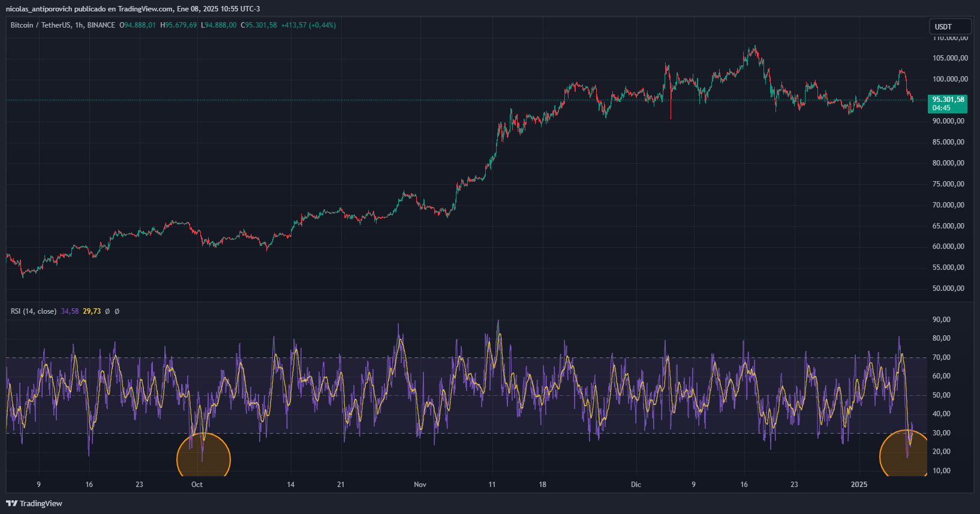The height and width of the screenshot is (514, 980).
Task: Click the 70,00 level on RSI scale
Action: tap(941, 357)
